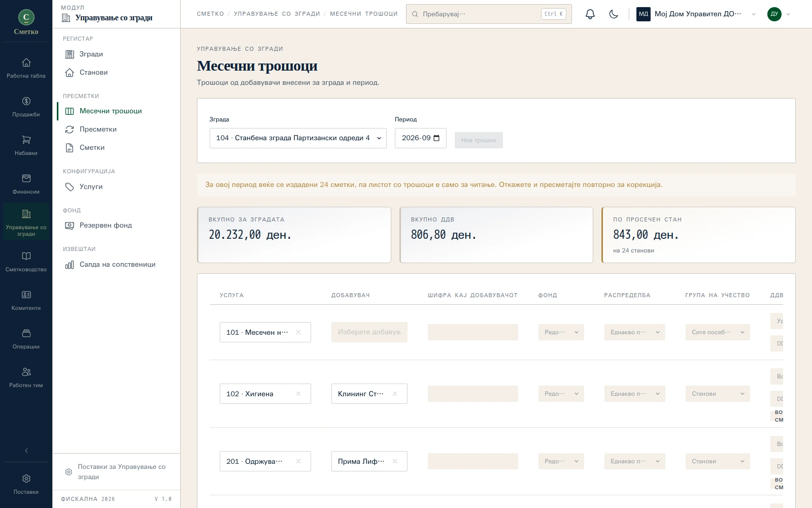812x508 pixels.
Task: Click supplier code field in Хигиена row
Action: pyautogui.click(x=473, y=394)
